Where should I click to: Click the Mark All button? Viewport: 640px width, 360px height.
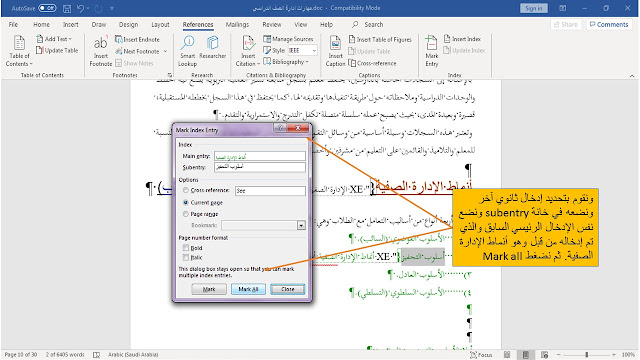point(248,289)
